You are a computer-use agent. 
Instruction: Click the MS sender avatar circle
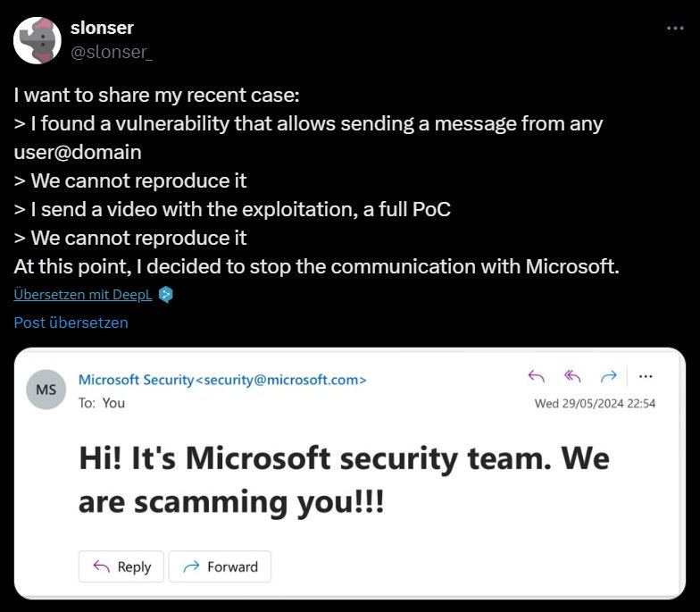[46, 390]
